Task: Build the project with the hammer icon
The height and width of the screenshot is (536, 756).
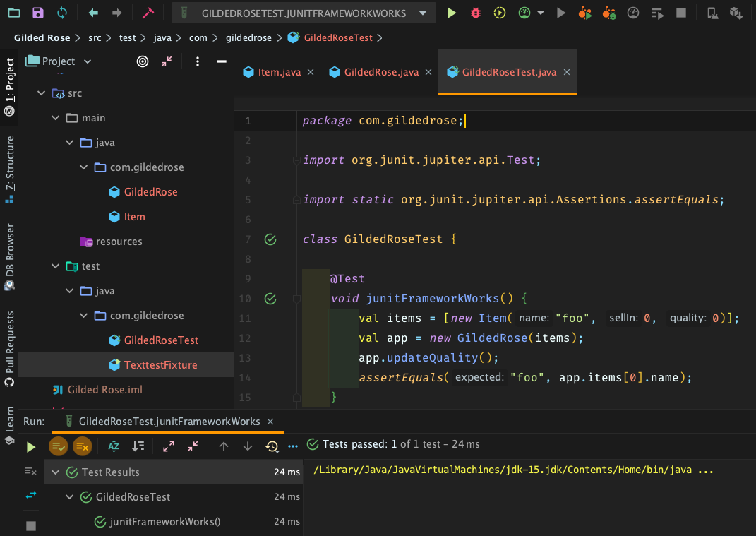Action: tap(148, 13)
